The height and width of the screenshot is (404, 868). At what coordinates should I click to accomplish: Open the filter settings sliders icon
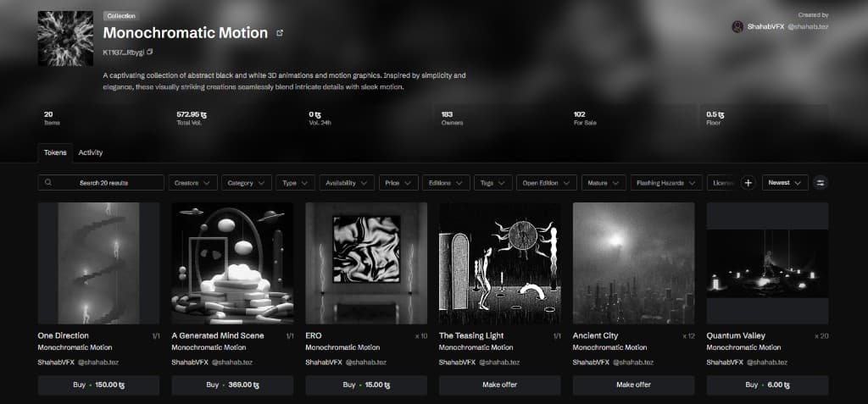pos(821,183)
